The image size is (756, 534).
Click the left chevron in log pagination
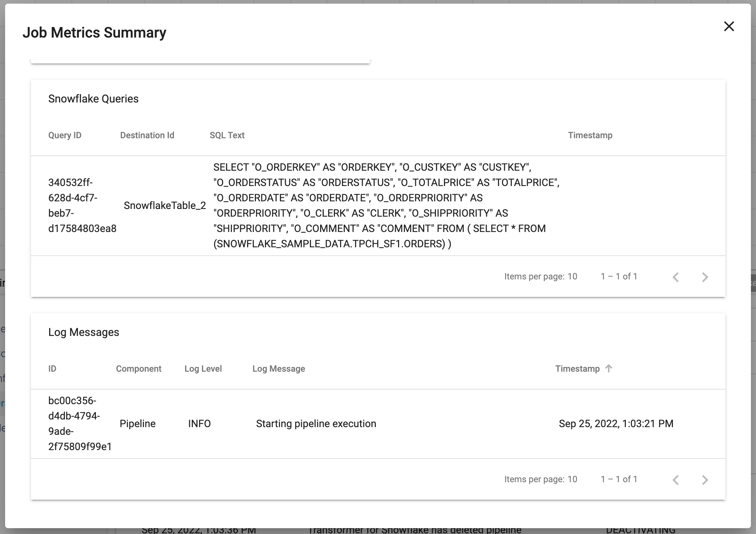(x=676, y=479)
